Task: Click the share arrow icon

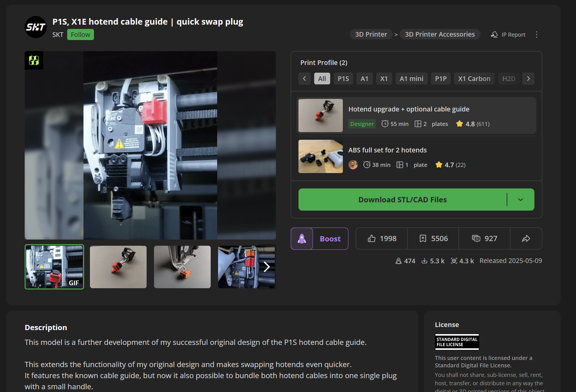Action: tap(526, 238)
